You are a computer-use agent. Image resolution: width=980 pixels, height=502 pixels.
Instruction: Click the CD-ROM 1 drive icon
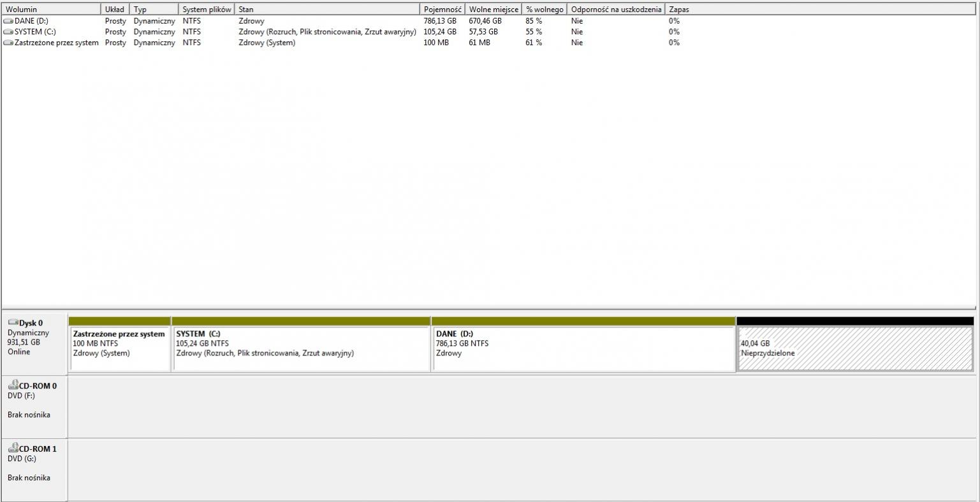coord(13,448)
